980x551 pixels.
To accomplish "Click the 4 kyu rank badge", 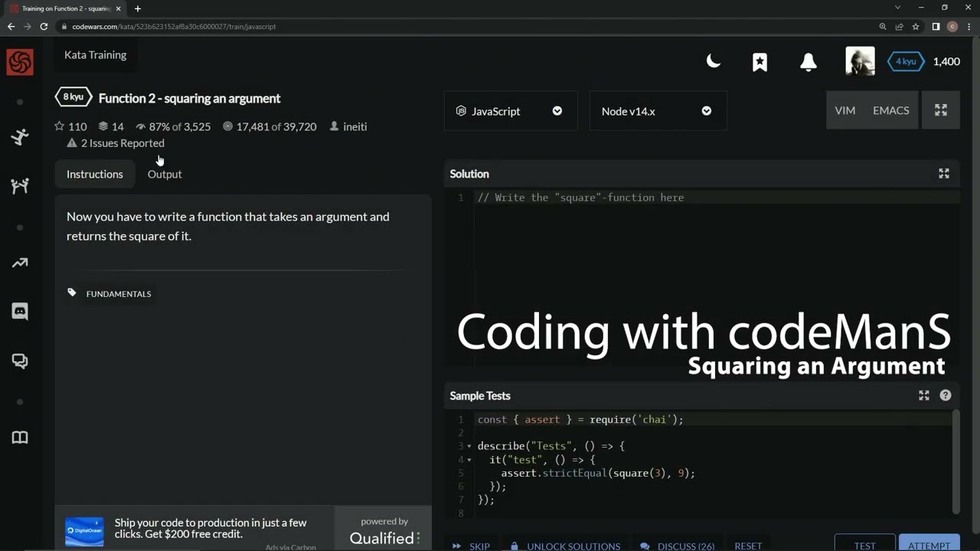I will 906,61.
